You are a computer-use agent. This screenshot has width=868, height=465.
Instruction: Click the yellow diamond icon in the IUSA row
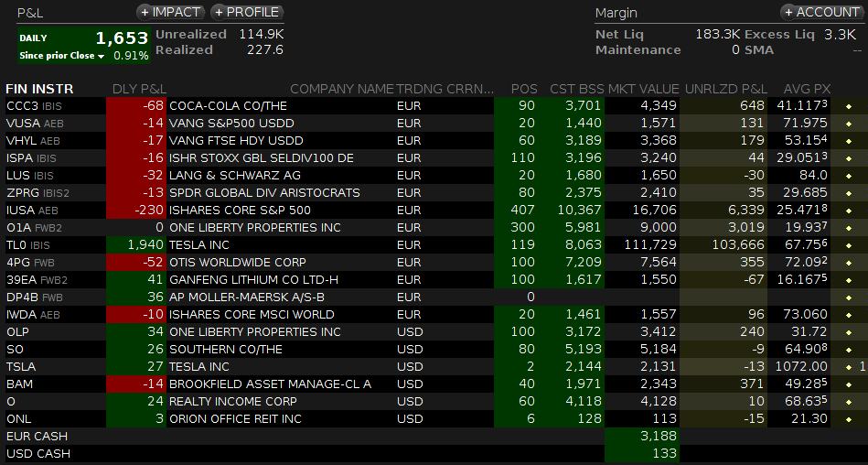tap(848, 211)
